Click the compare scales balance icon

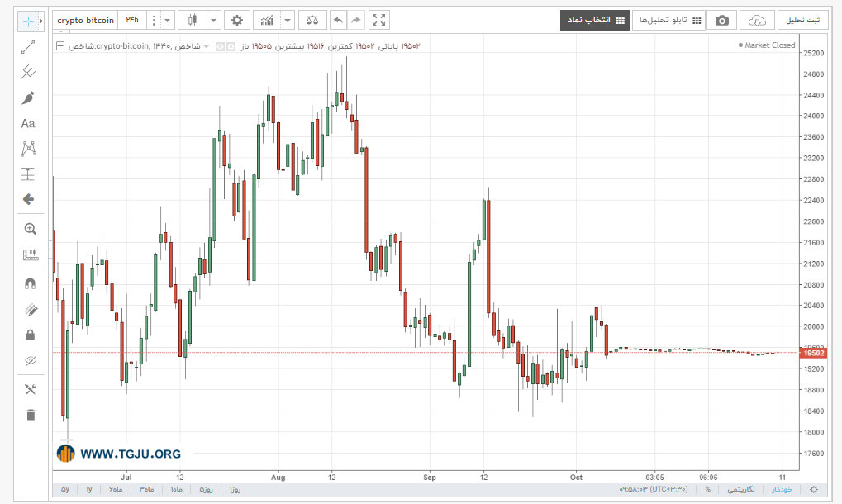point(312,21)
